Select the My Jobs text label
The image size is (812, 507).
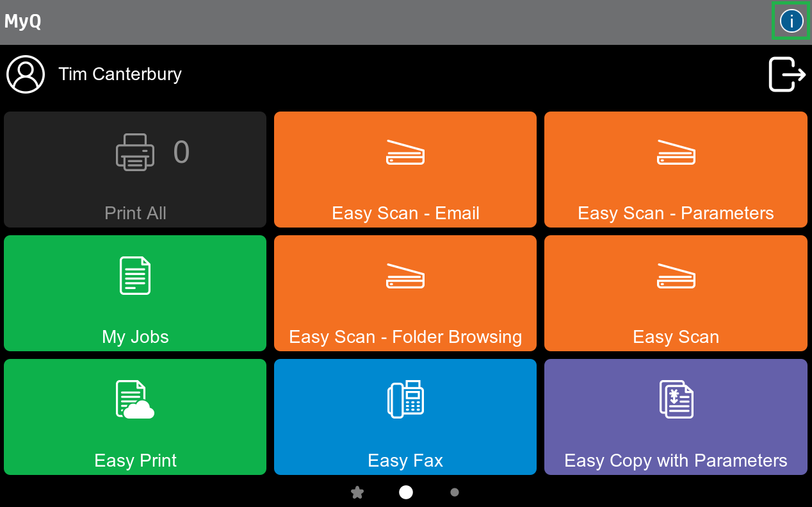point(135,337)
